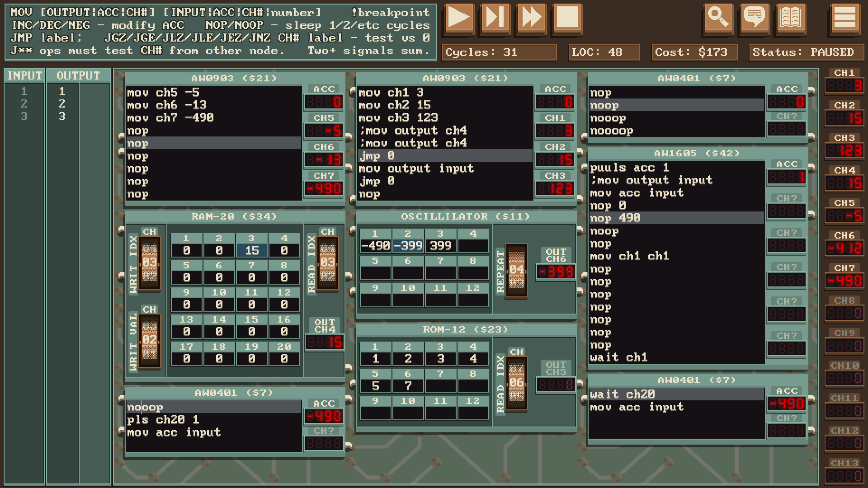Click the RAM-20 WRIT IDX channel selector
Screen dimensions: 868x488
pyautogui.click(x=150, y=262)
